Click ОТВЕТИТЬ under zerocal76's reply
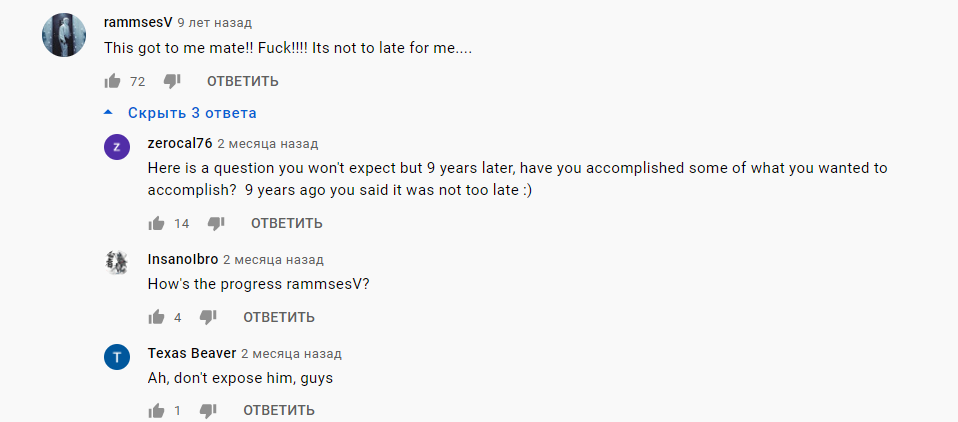The width and height of the screenshot is (958, 422). tap(287, 223)
